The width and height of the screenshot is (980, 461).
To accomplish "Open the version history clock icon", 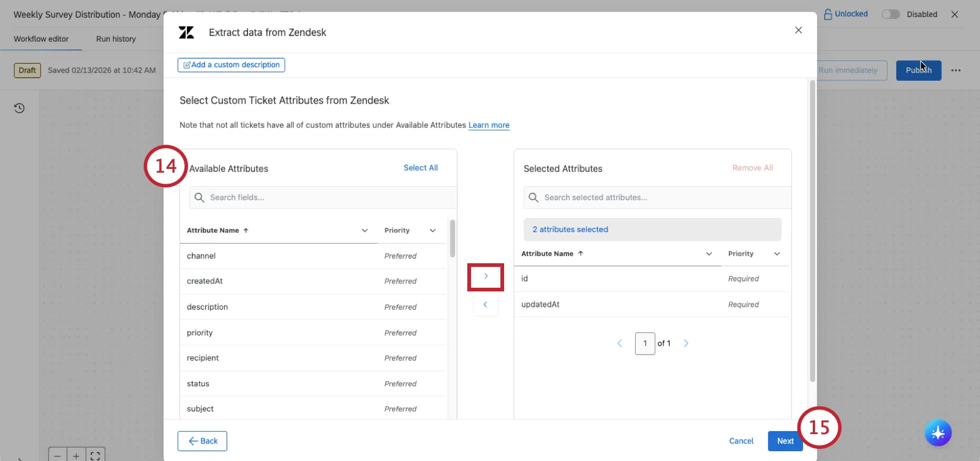I will [20, 108].
